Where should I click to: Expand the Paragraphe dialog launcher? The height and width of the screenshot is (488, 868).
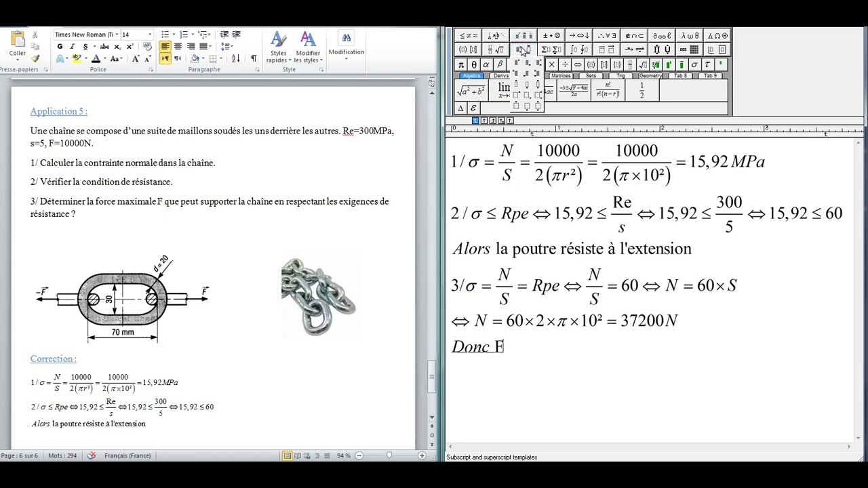[257, 70]
